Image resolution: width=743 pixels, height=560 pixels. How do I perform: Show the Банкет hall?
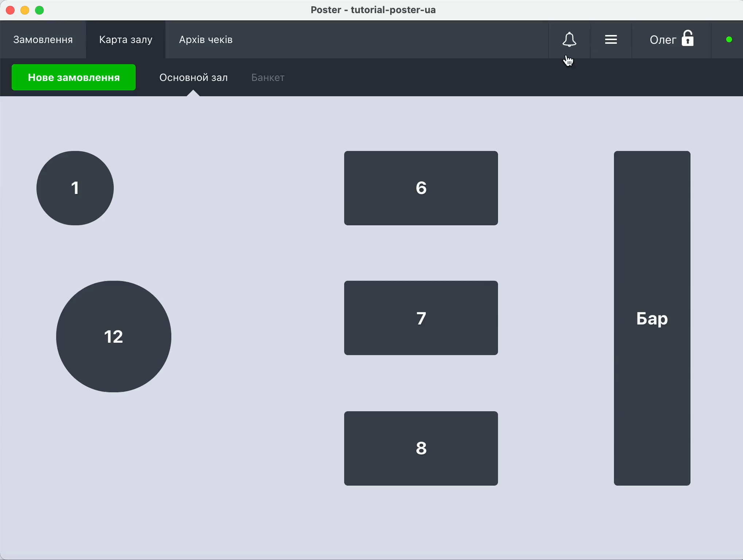(268, 78)
